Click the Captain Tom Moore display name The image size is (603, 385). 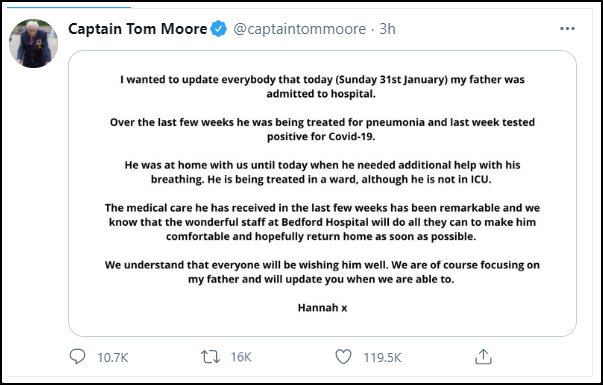point(138,29)
